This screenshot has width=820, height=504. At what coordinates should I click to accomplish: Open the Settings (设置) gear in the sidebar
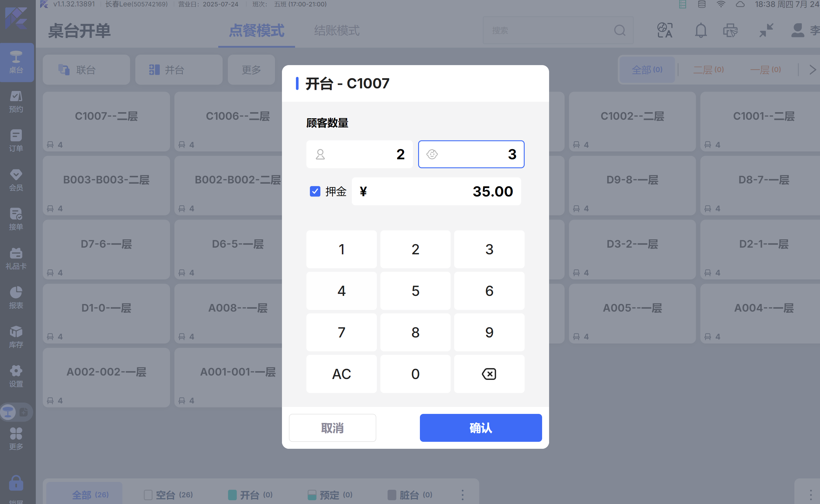(x=16, y=376)
